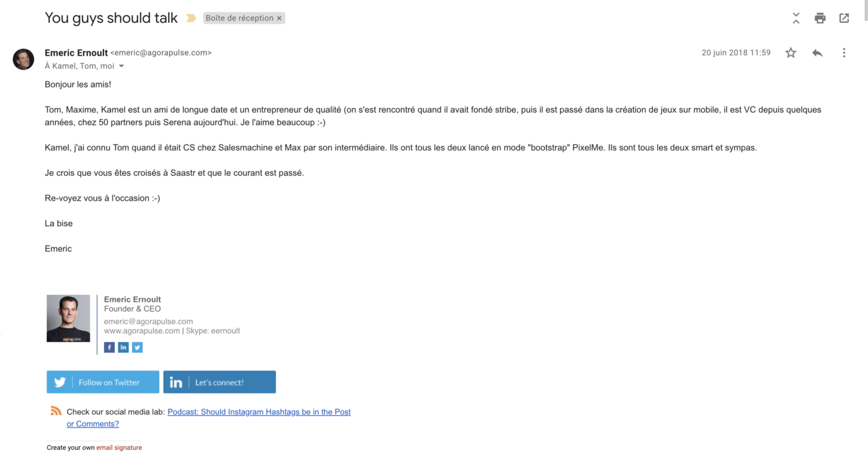Click the Let's connect! LinkedIn button
Viewport: 868px width, 461px height.
point(219,382)
